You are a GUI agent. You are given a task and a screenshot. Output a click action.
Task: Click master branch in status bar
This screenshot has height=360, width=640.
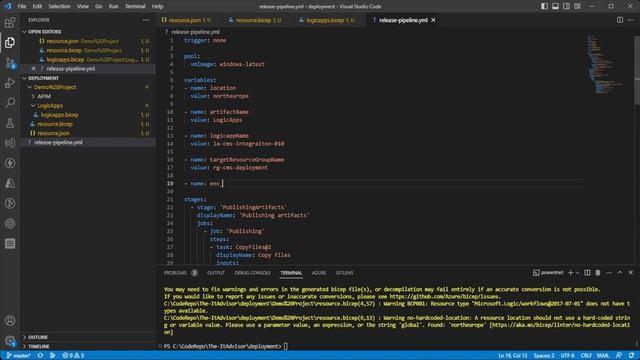(19, 356)
